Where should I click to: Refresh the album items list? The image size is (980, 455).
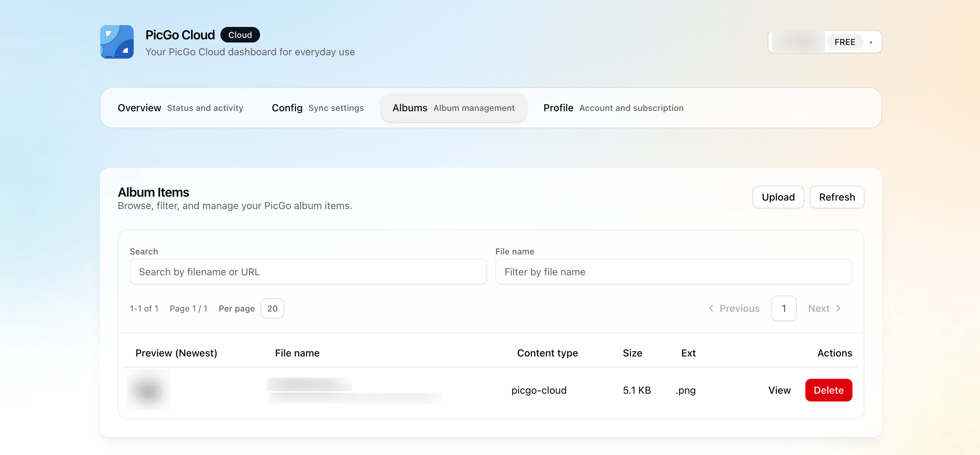(x=837, y=197)
